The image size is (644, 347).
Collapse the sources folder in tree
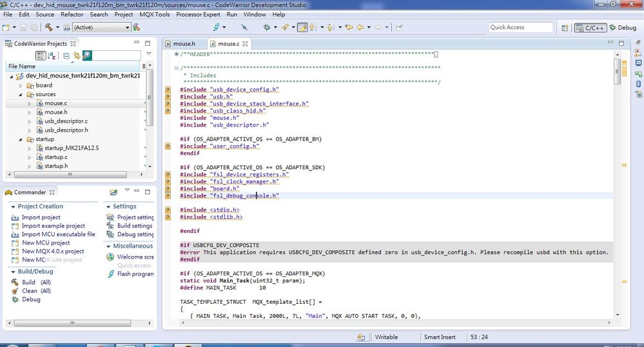tap(20, 95)
